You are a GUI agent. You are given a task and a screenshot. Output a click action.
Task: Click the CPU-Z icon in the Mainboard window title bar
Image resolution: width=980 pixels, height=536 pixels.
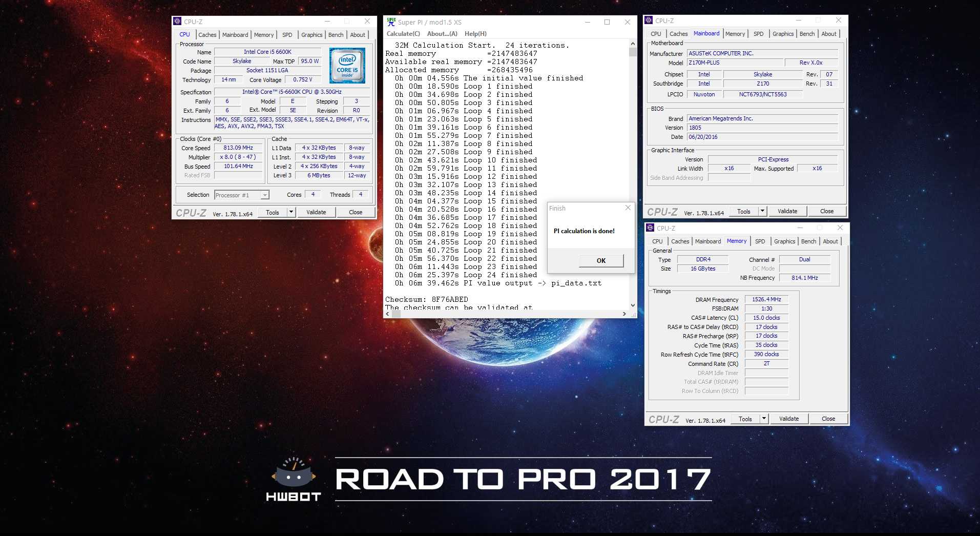pyautogui.click(x=649, y=20)
